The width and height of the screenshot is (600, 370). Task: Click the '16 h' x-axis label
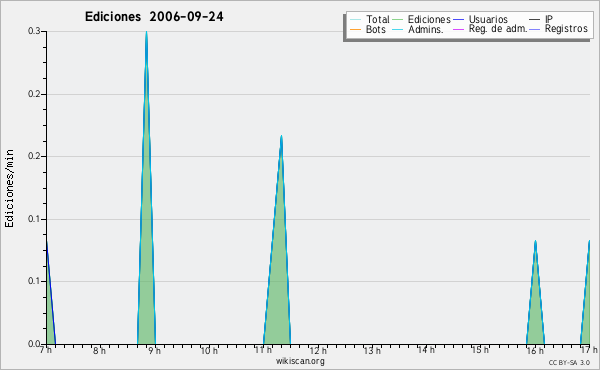(x=535, y=350)
